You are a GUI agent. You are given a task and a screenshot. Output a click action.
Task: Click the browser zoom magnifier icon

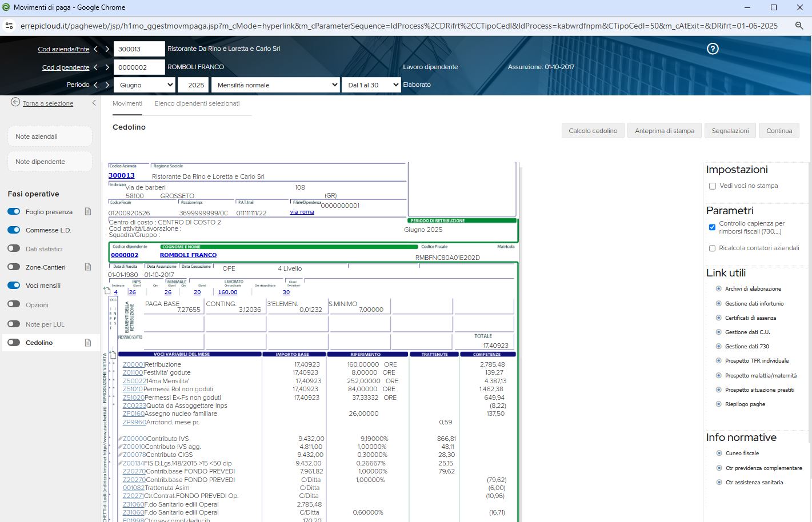coord(799,26)
